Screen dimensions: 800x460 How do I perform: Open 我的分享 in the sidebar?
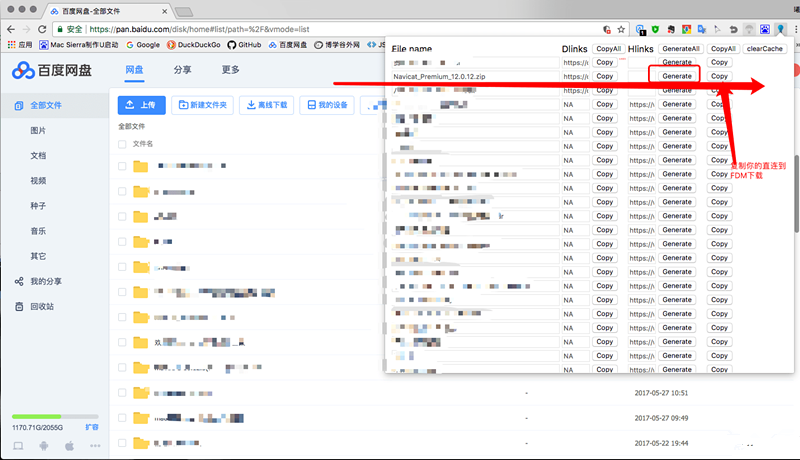(38, 282)
